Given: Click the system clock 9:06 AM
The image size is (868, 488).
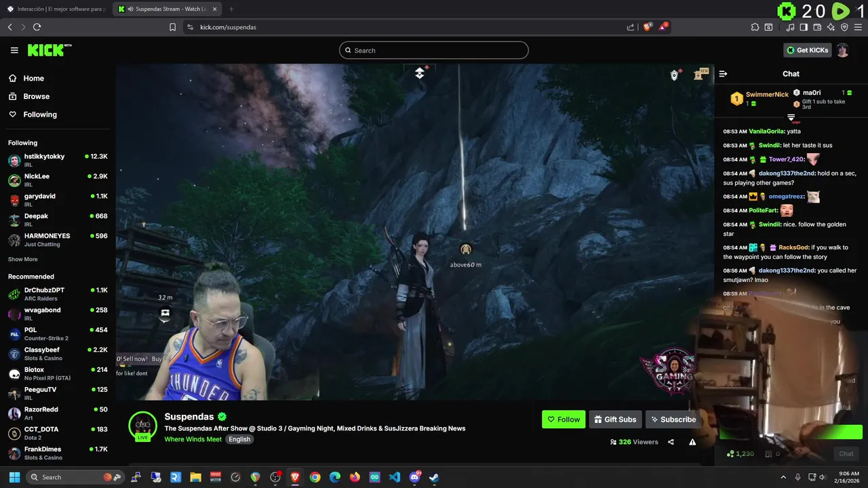Looking at the screenshot, I should (x=848, y=473).
